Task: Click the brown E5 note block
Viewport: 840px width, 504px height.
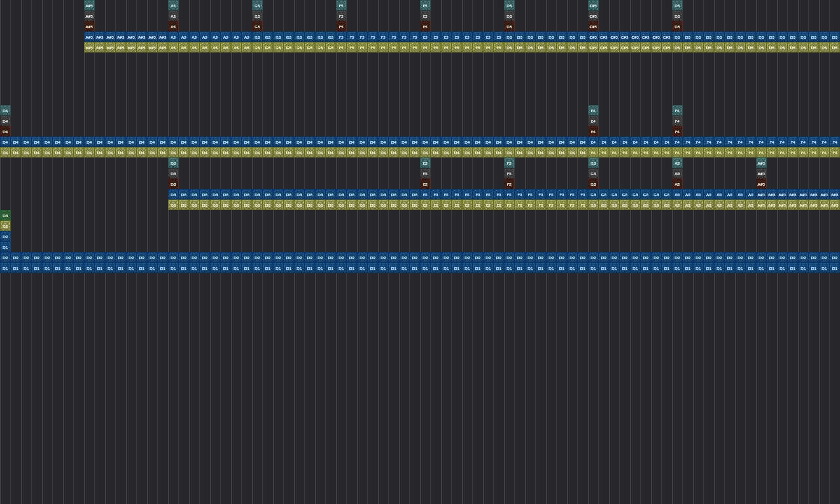Action: pyautogui.click(x=425, y=26)
